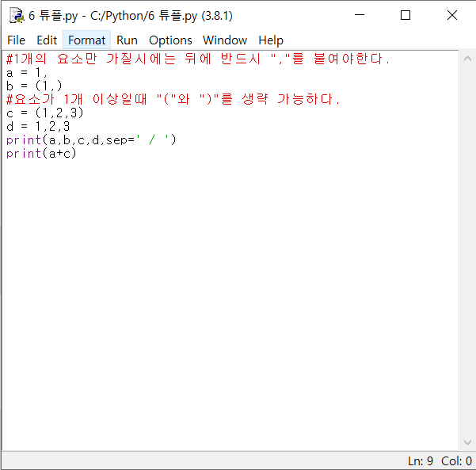Viewport: 476px width, 470px height.
Task: Open the Format menu
Action: 86,40
